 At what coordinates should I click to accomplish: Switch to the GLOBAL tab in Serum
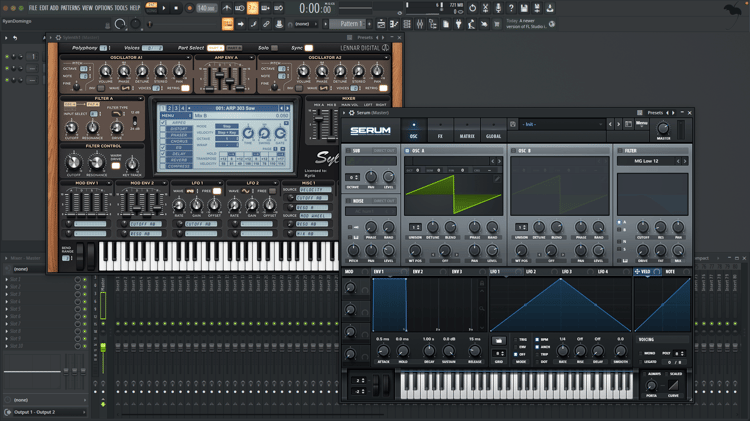click(x=493, y=131)
